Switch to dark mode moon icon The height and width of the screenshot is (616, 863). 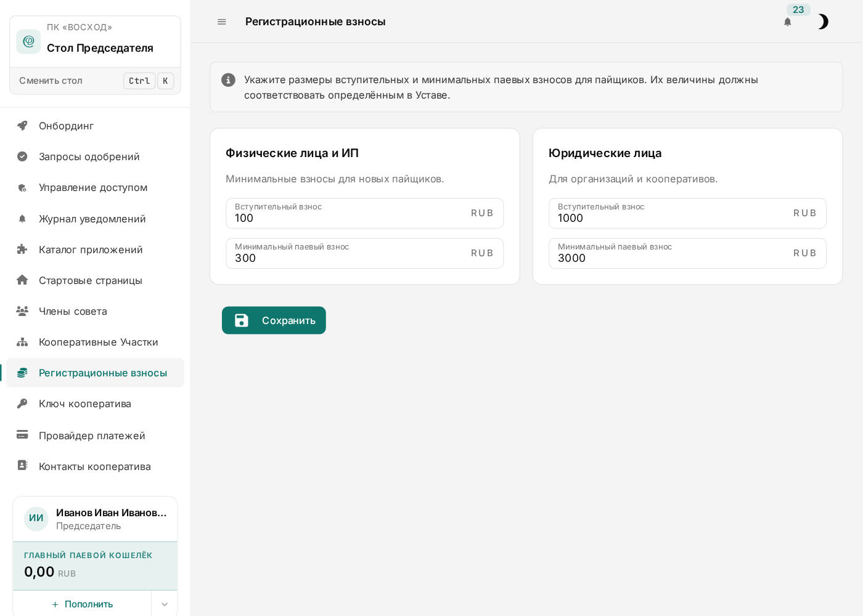coord(823,22)
